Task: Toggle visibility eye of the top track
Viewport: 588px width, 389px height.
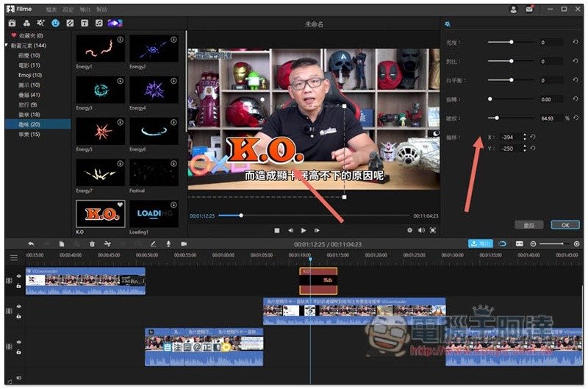Action: (18, 277)
